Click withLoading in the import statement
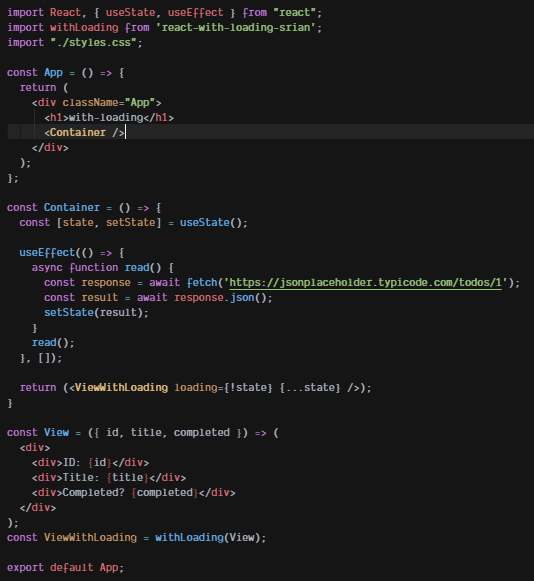 tap(84, 27)
